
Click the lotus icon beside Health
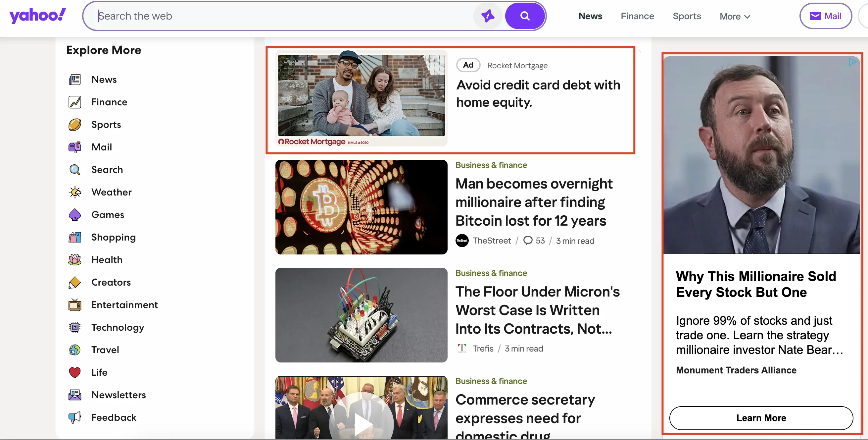[x=75, y=260]
